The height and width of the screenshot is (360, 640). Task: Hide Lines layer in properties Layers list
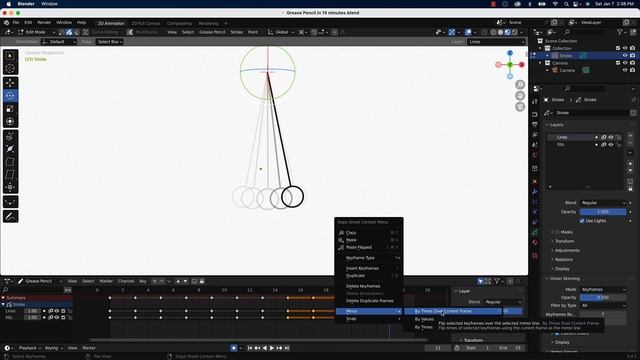tap(611, 137)
